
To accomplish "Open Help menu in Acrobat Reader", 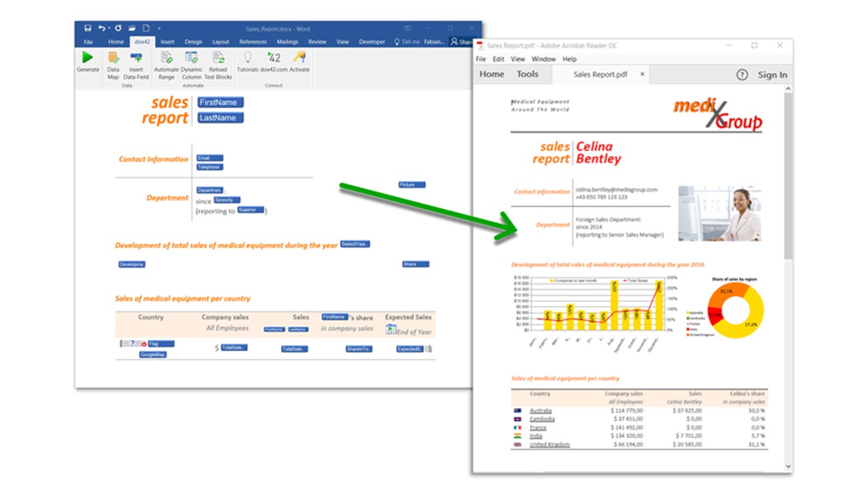I will (x=569, y=59).
